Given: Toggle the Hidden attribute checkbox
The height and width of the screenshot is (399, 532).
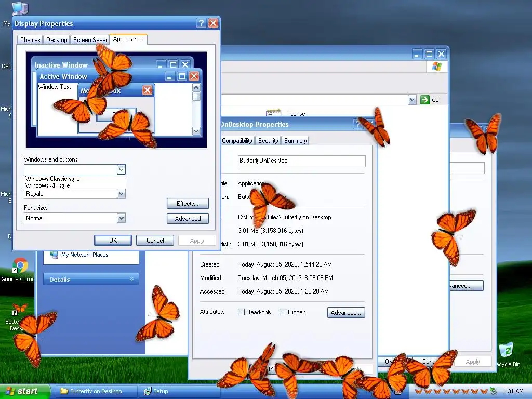Looking at the screenshot, I should (283, 312).
